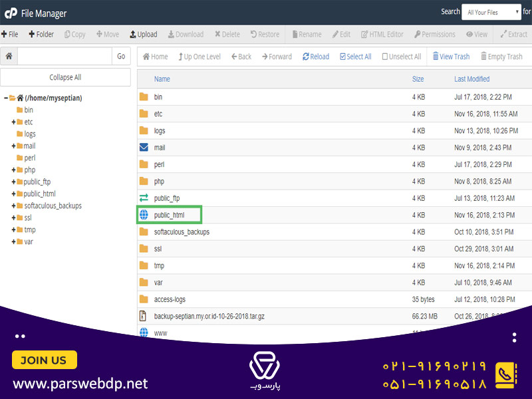Image resolution: width=532 pixels, height=399 pixels.
Task: Click the Extract toolbar button
Action: click(x=514, y=35)
